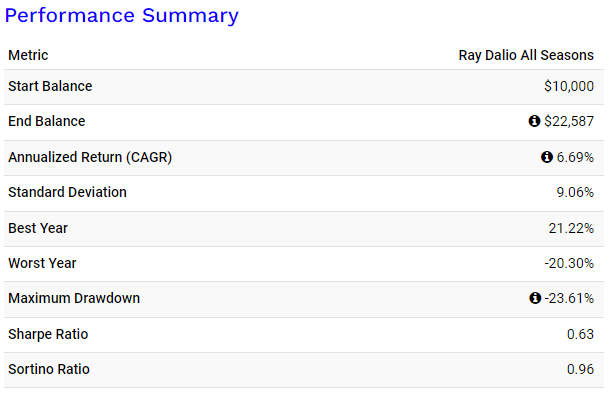Select the End Balance row label

(47, 121)
